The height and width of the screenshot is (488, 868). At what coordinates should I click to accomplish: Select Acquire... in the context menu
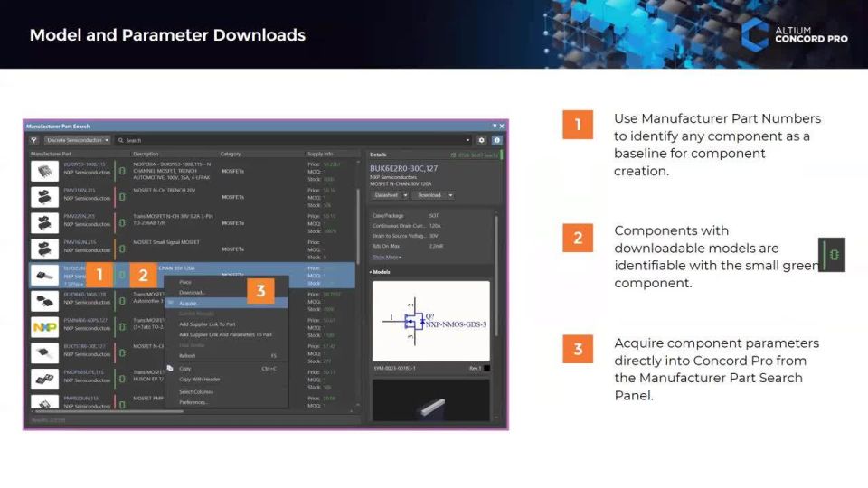[226, 304]
